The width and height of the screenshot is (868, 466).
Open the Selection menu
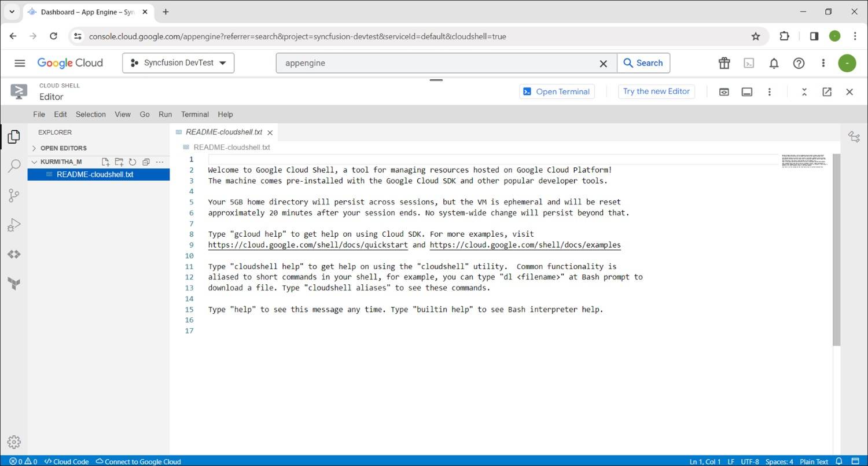pyautogui.click(x=91, y=115)
